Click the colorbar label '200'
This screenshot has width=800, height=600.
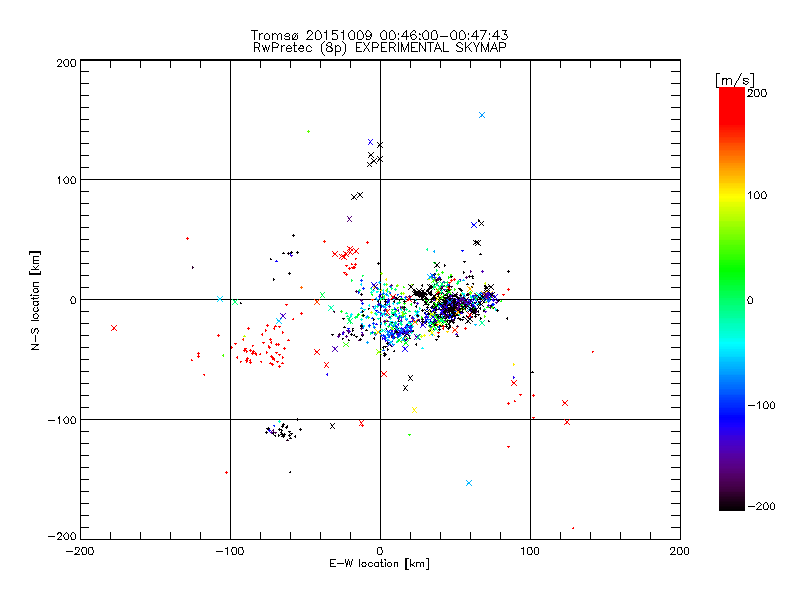click(x=757, y=93)
